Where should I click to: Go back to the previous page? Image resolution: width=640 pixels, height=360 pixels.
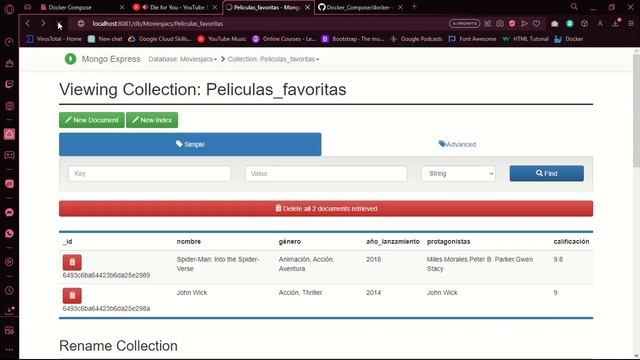(28, 23)
